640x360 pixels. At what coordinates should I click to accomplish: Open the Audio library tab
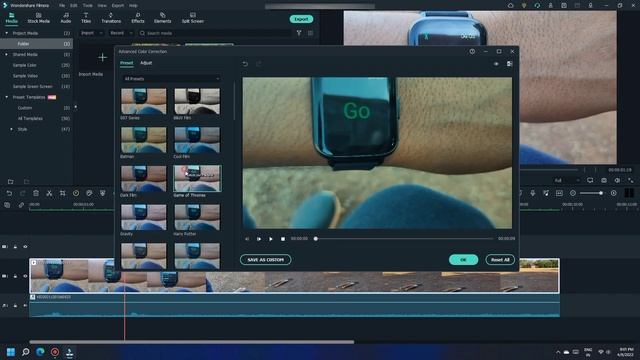66,18
